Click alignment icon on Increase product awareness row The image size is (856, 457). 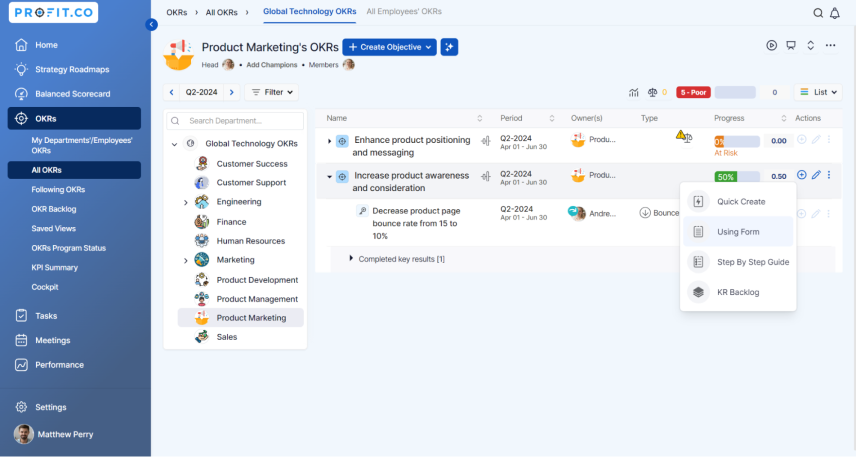[485, 176]
